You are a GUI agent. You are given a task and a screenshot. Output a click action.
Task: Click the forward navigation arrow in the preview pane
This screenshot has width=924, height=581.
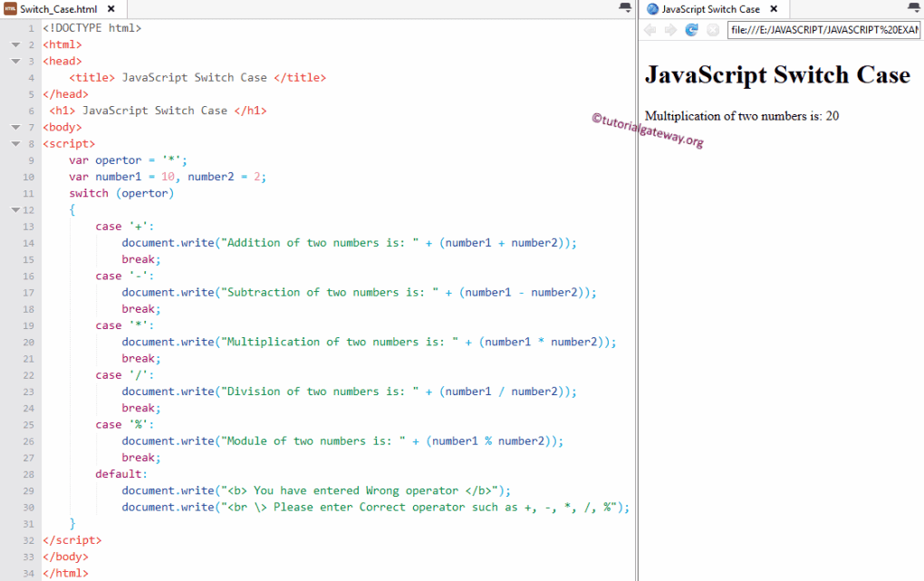click(670, 29)
